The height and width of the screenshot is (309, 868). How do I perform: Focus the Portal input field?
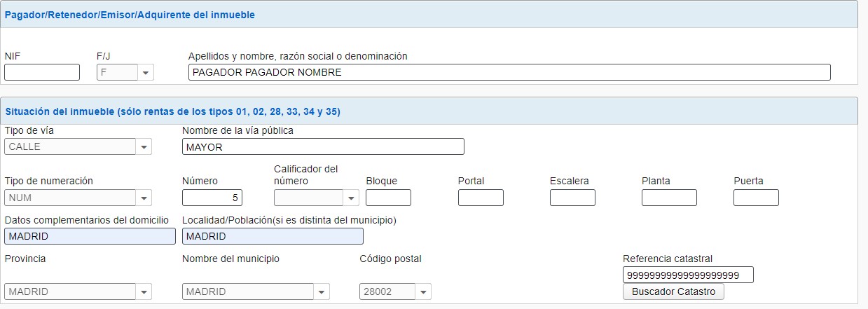481,198
